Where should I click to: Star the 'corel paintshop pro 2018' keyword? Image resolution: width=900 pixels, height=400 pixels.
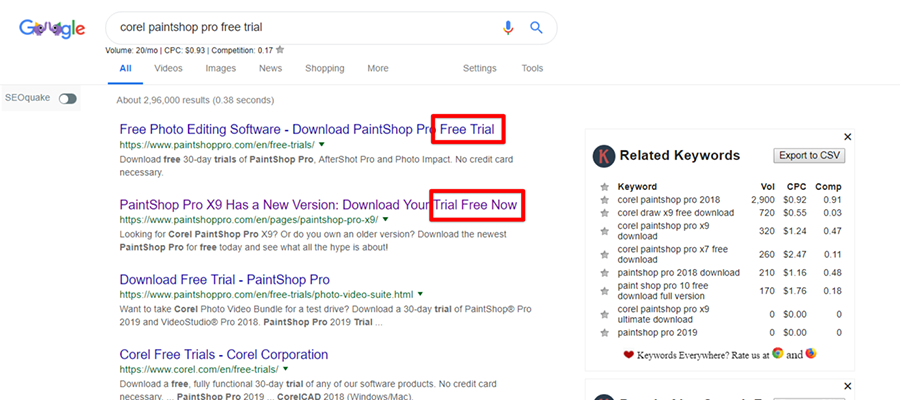[604, 200]
